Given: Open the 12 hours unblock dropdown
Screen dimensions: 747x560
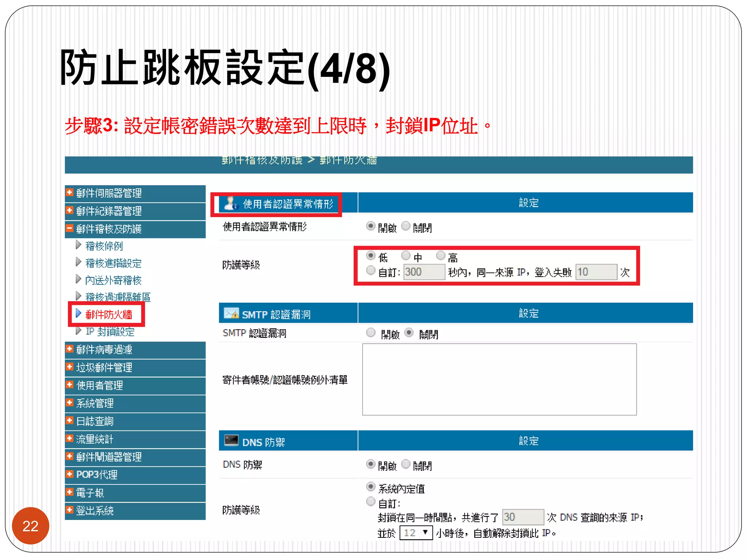Looking at the screenshot, I should point(416,533).
